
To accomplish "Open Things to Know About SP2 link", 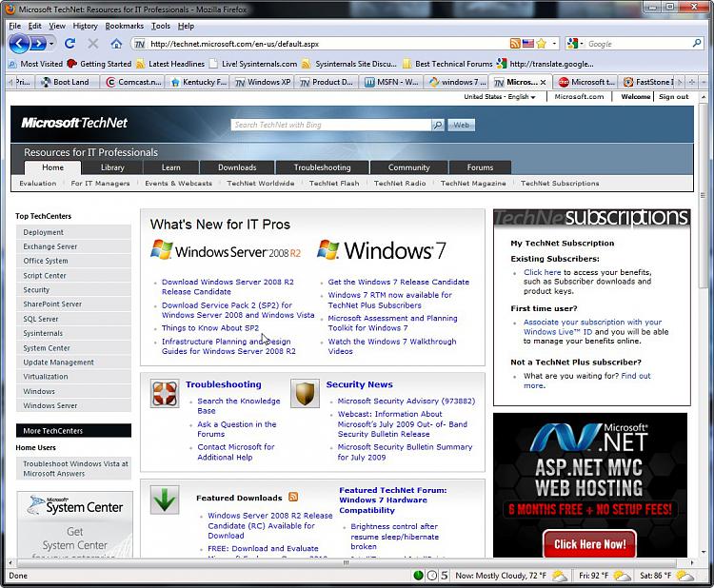I will point(210,328).
